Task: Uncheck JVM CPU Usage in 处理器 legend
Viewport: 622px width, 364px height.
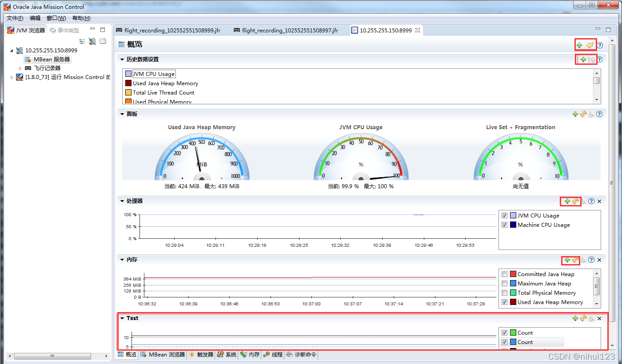Action: click(x=504, y=215)
